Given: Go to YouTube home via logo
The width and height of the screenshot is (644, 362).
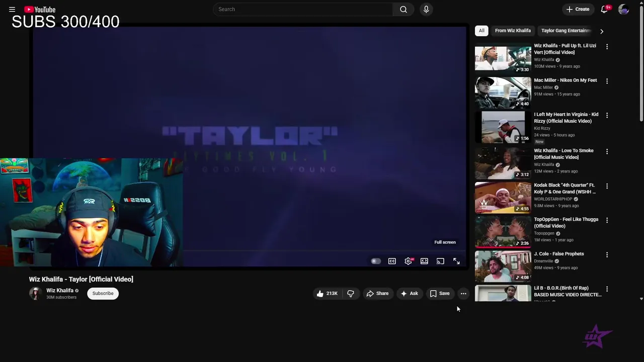Looking at the screenshot, I should coord(40,9).
